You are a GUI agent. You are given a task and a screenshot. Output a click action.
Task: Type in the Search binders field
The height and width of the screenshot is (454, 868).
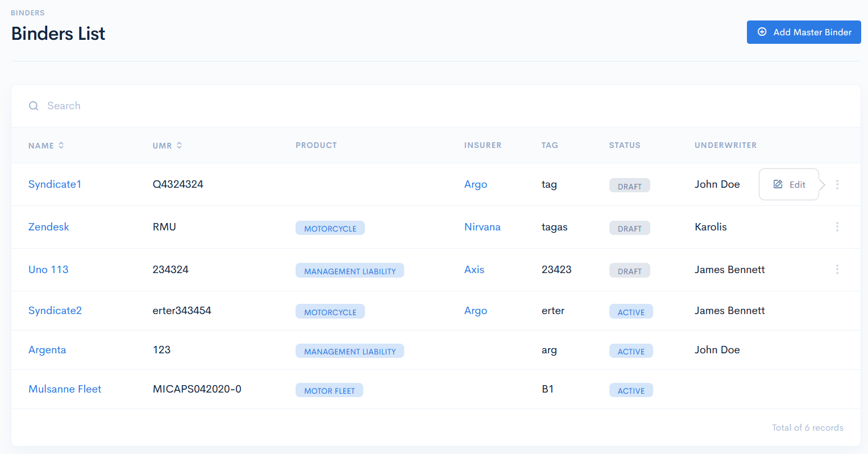pyautogui.click(x=227, y=106)
